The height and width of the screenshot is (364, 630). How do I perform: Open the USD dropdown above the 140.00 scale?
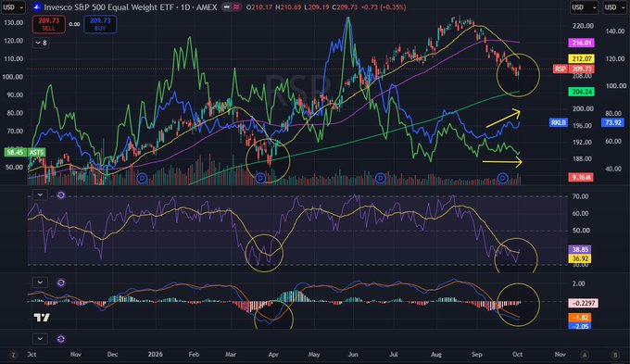click(x=614, y=7)
